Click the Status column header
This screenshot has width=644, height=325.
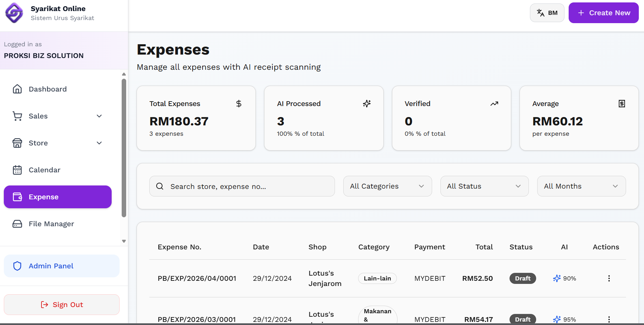click(521, 247)
